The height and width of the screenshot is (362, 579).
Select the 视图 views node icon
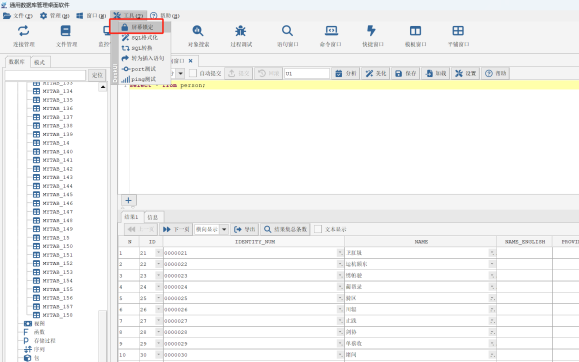(x=28, y=324)
